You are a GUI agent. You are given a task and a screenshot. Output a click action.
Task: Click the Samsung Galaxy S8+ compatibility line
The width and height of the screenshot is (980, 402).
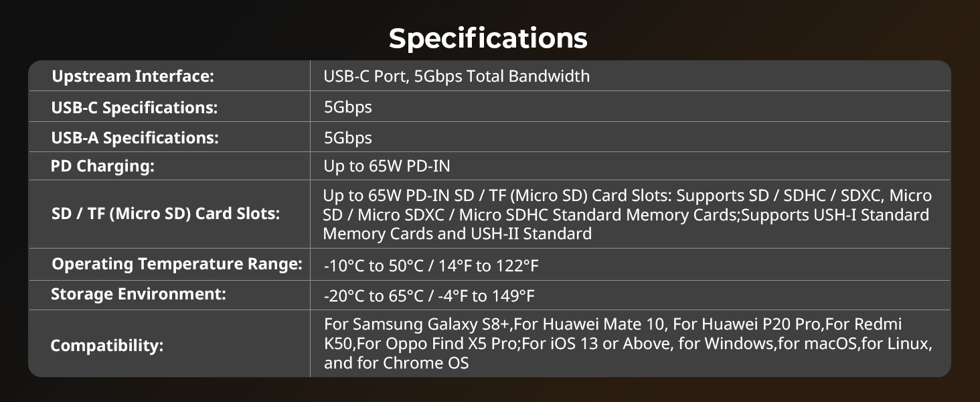613,324
